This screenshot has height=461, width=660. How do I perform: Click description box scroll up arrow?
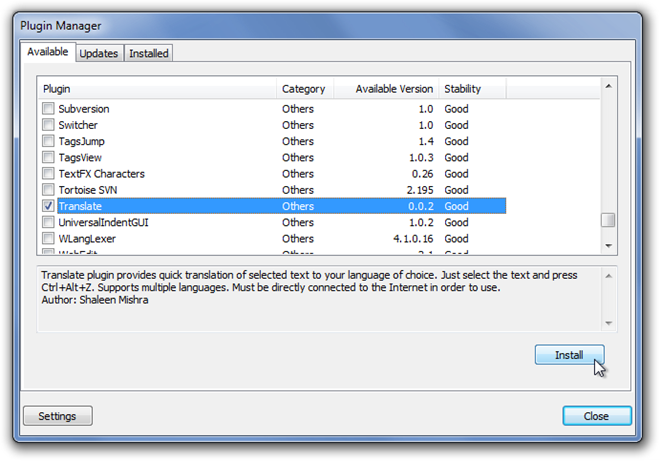coord(609,276)
